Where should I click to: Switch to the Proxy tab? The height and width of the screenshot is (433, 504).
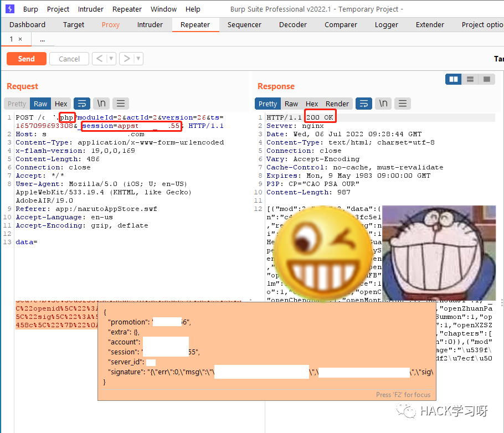tap(111, 25)
